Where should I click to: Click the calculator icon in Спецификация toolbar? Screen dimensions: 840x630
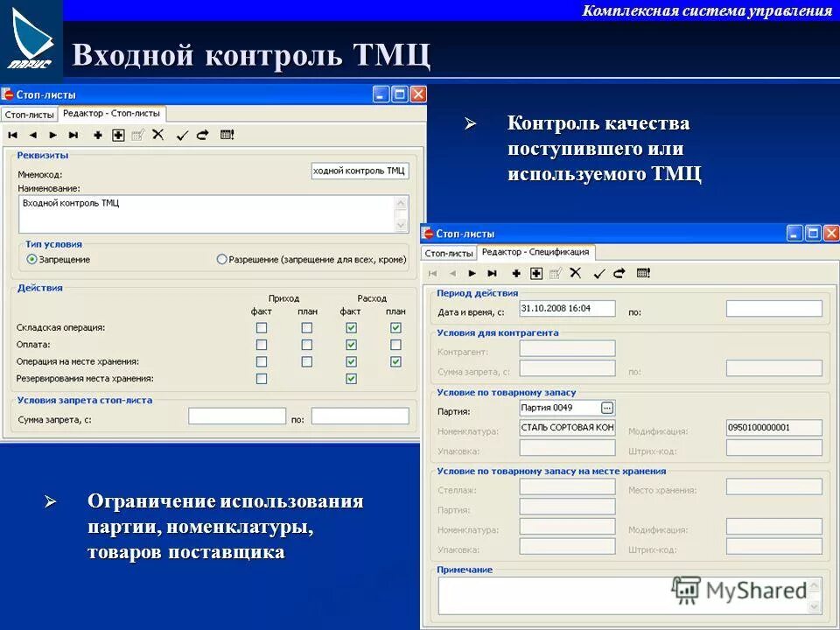click(644, 273)
